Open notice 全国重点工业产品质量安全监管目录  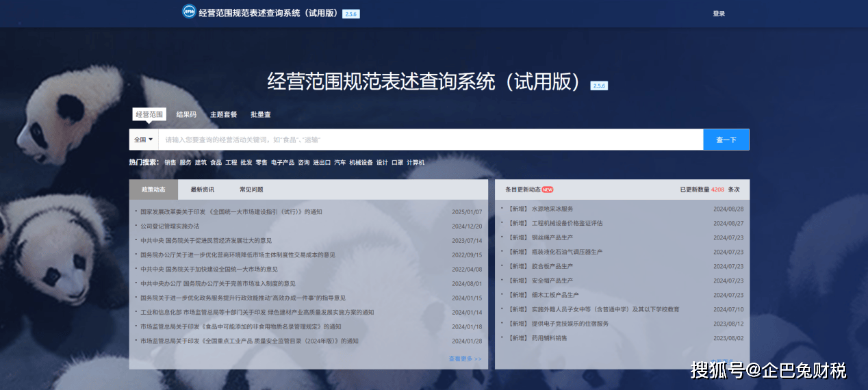(249, 341)
